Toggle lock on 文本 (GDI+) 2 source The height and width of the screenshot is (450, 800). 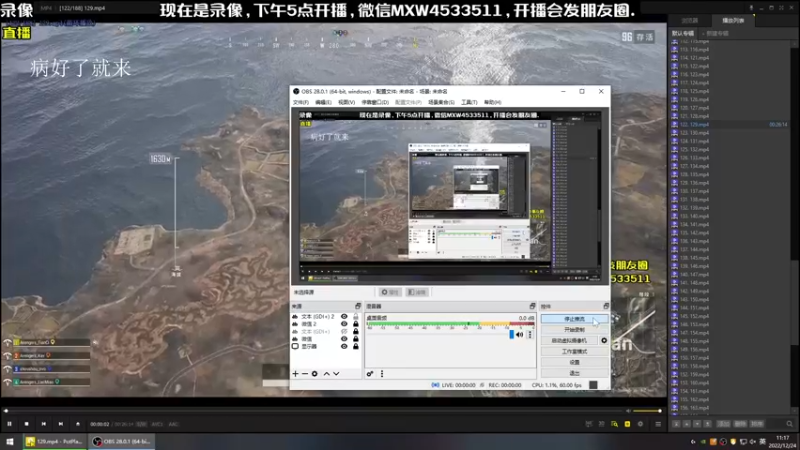(356, 317)
